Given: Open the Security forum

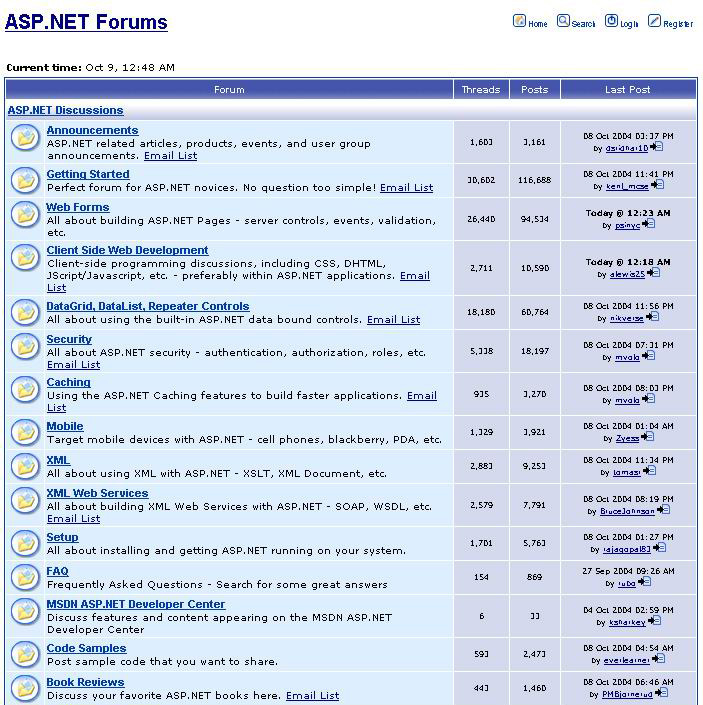Looking at the screenshot, I should coord(69,339).
